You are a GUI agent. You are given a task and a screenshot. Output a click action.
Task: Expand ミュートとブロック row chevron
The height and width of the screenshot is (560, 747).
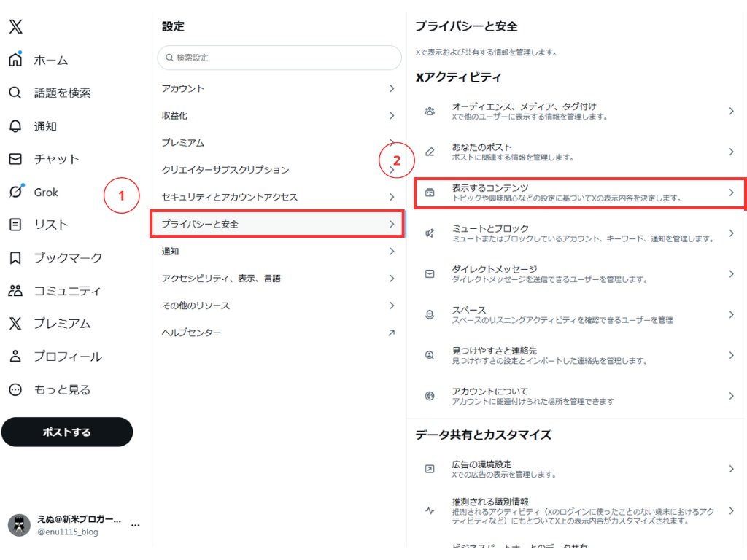point(731,233)
